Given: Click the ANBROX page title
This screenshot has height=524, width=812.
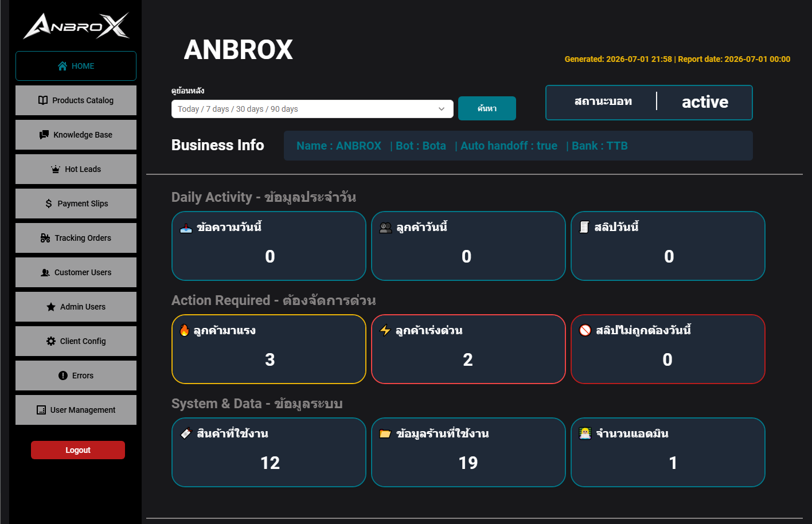Looking at the screenshot, I should click(239, 49).
